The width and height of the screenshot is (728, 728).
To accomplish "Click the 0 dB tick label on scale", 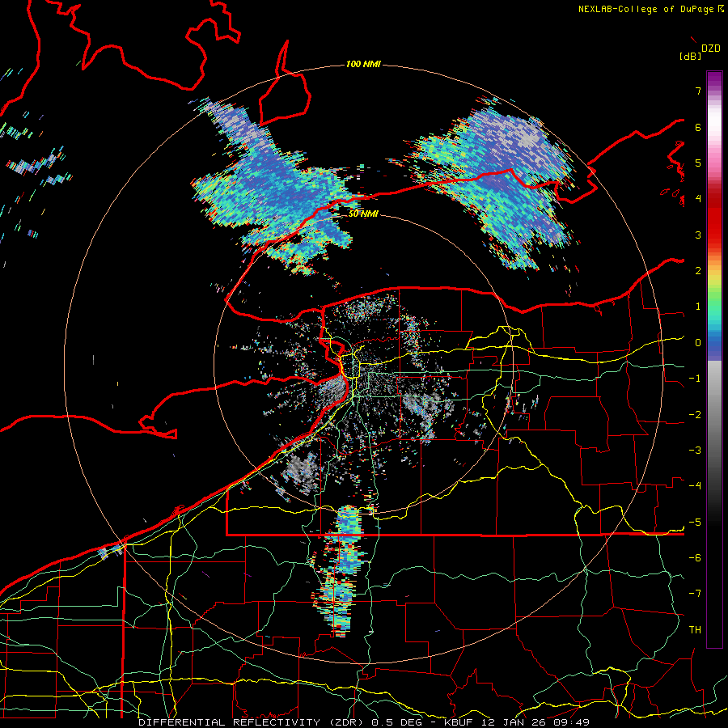I will pos(698,343).
